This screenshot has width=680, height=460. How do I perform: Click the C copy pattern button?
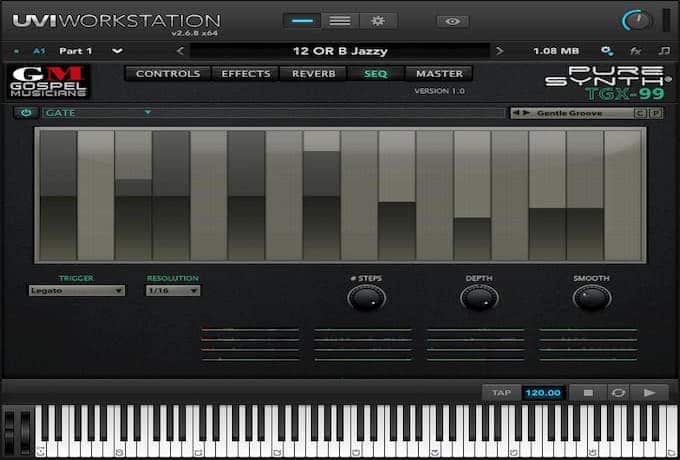pyautogui.click(x=640, y=113)
